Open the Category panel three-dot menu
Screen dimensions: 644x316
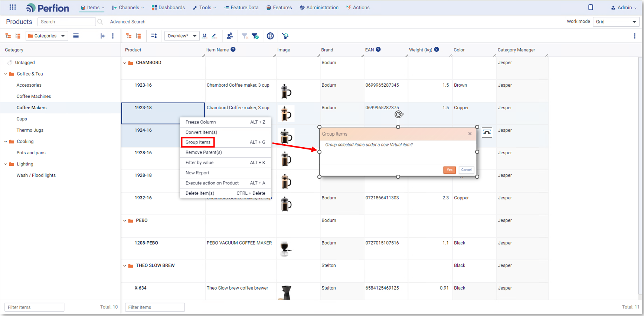tap(113, 36)
